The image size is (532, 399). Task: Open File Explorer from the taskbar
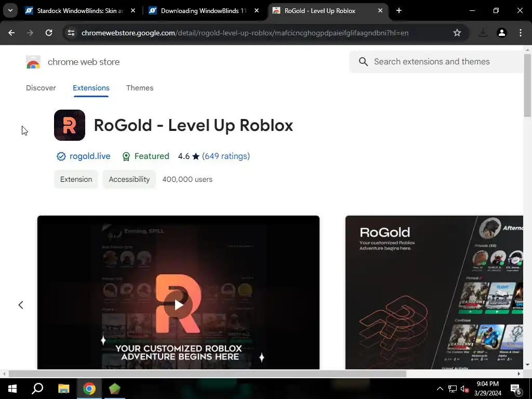(x=63, y=389)
